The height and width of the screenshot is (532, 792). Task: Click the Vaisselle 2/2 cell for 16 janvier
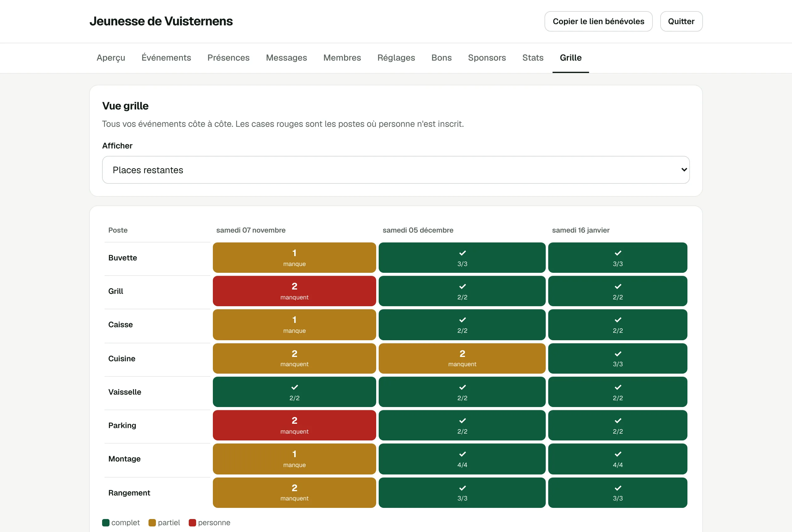(618, 392)
